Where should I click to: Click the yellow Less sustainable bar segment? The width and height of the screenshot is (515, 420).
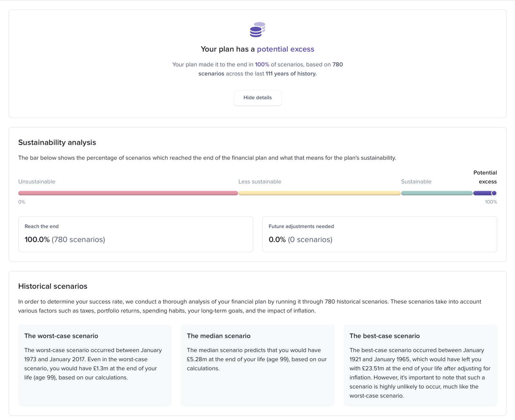(x=319, y=193)
